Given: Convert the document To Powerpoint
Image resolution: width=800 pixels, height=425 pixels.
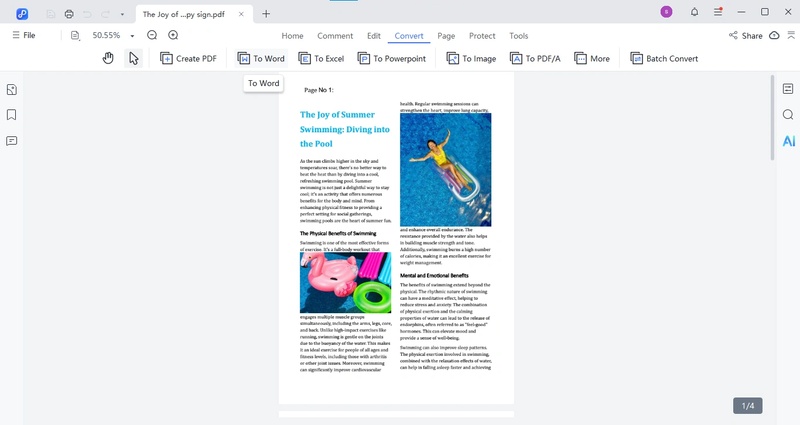Looking at the screenshot, I should 392,59.
